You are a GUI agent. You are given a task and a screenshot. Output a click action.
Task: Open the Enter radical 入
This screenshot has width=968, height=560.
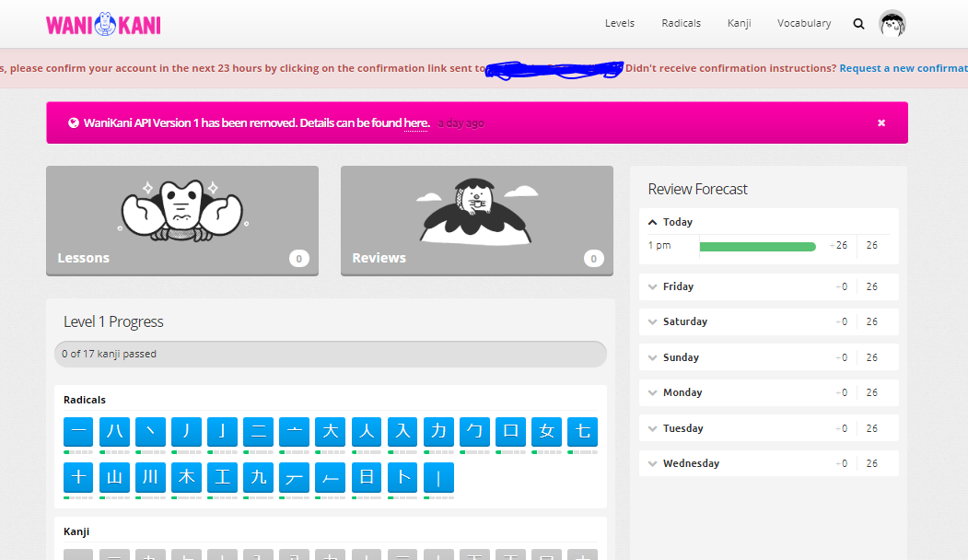pyautogui.click(x=402, y=432)
